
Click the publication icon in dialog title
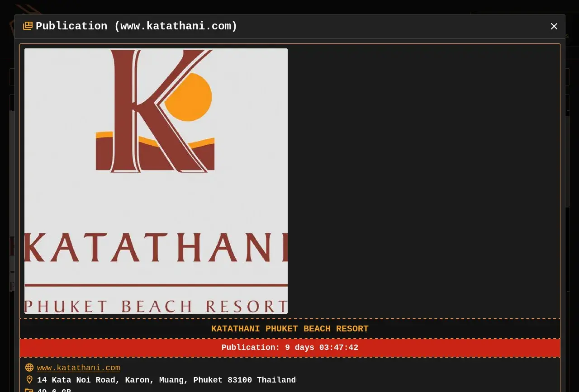[28, 26]
